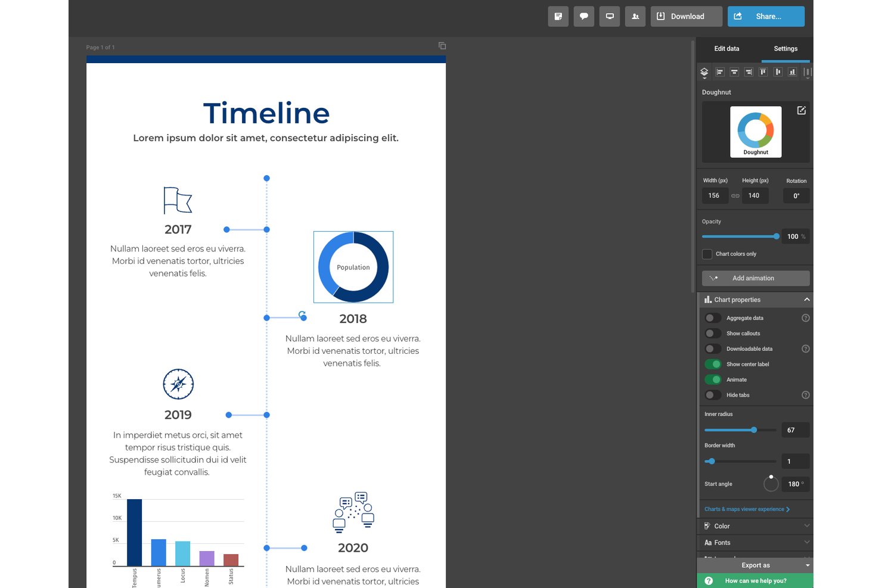Turn on Show callouts
This screenshot has height=588, width=882.
(713, 334)
